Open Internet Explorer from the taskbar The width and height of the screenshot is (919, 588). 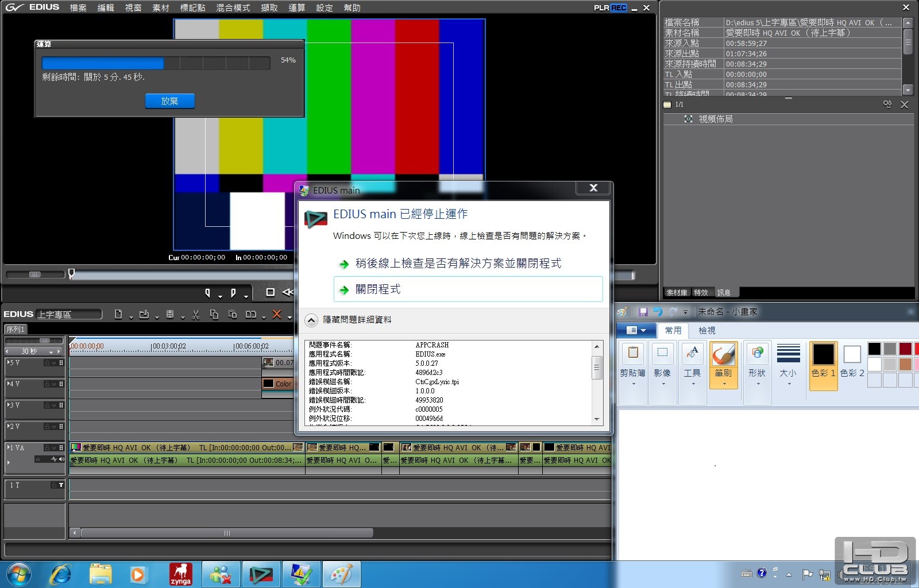60,574
